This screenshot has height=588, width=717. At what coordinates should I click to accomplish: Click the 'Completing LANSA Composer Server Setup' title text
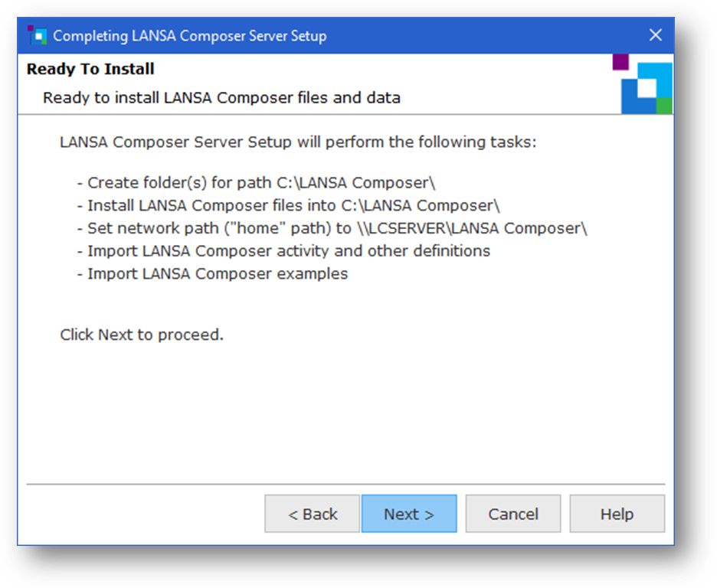point(190,36)
